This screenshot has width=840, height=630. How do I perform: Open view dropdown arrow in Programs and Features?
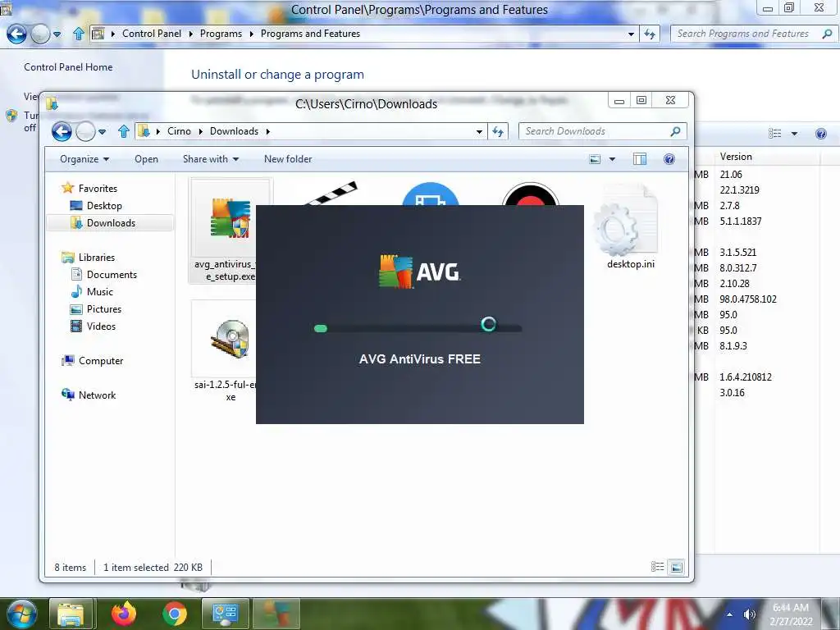[794, 134]
